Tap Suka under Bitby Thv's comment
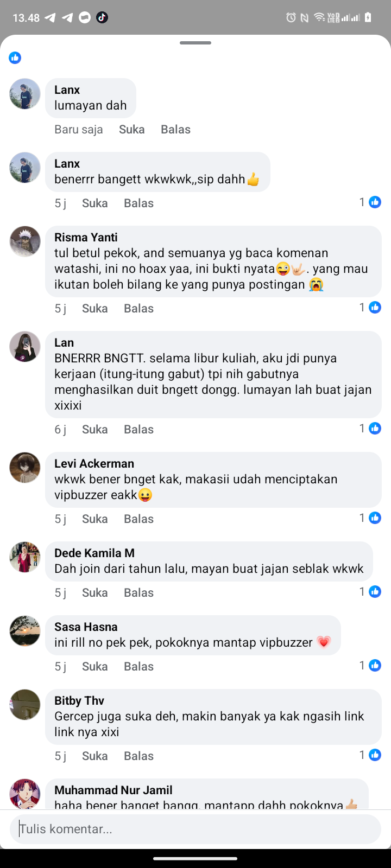 click(x=95, y=756)
